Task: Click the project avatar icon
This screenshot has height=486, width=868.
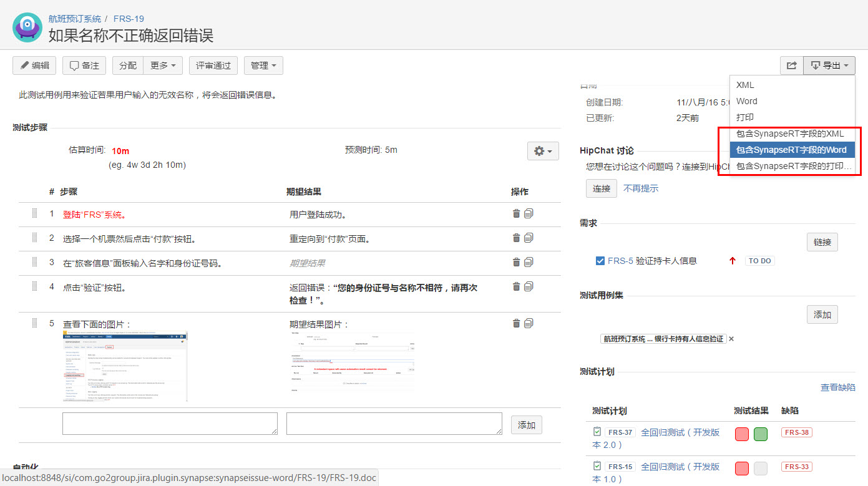Action: [x=27, y=27]
